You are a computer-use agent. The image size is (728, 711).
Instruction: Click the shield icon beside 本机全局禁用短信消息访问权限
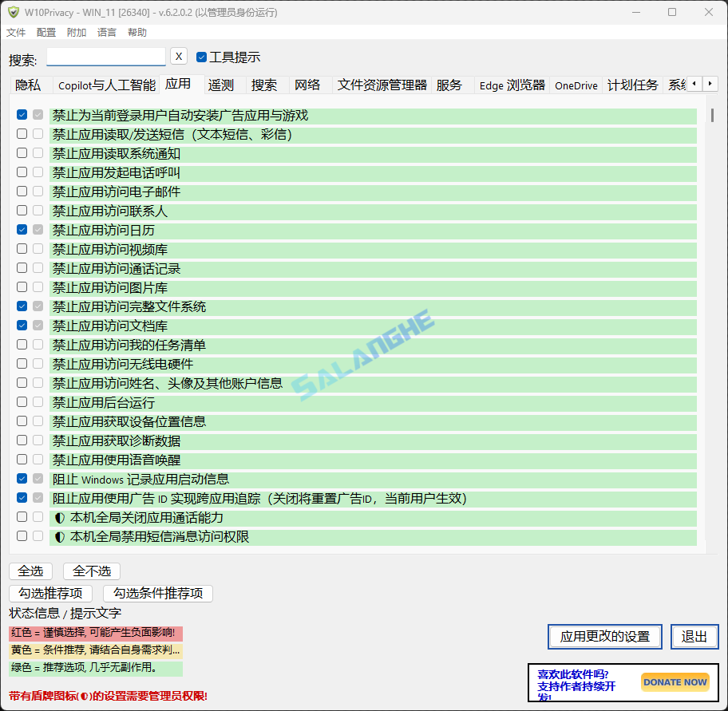(x=59, y=537)
